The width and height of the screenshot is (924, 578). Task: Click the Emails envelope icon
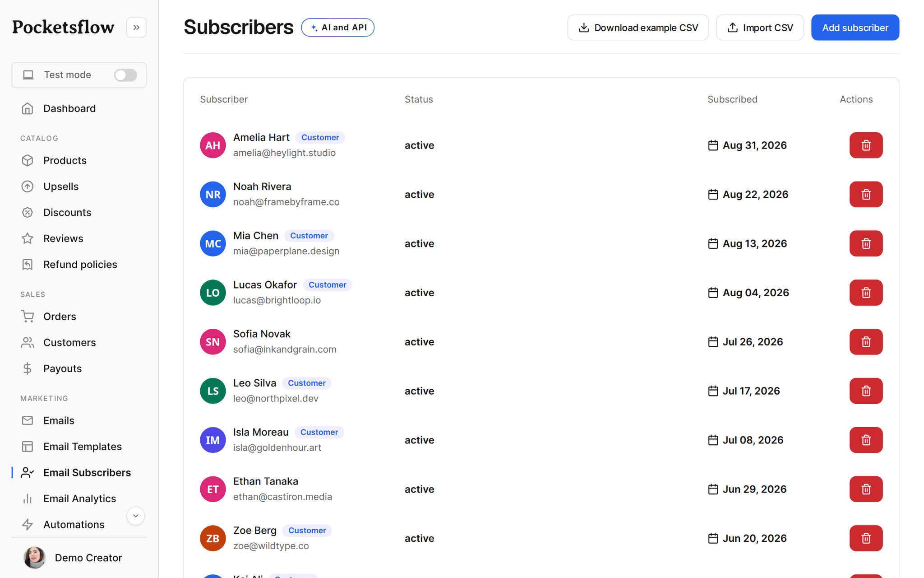(x=28, y=420)
